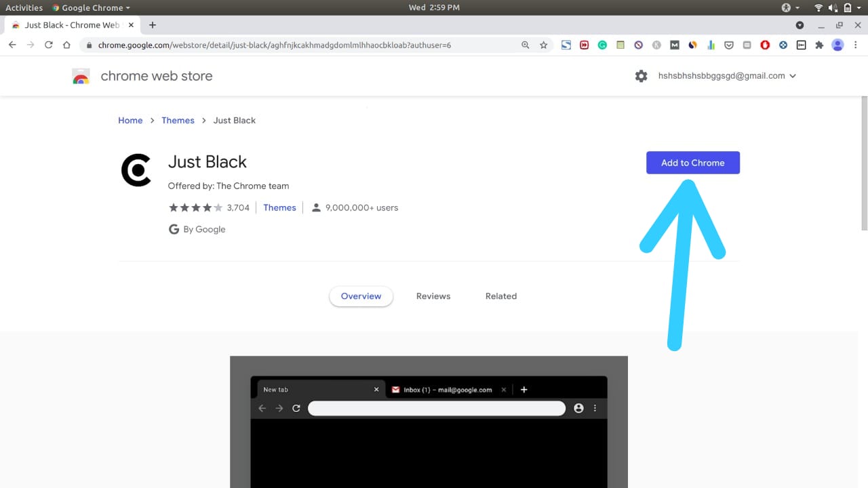Close the Just Black tab

pyautogui.click(x=131, y=25)
